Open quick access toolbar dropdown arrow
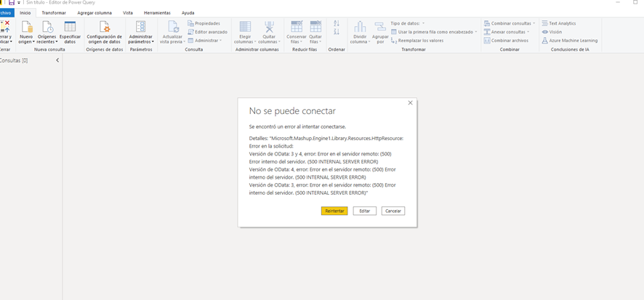This screenshot has width=644, height=300. coord(18,2)
